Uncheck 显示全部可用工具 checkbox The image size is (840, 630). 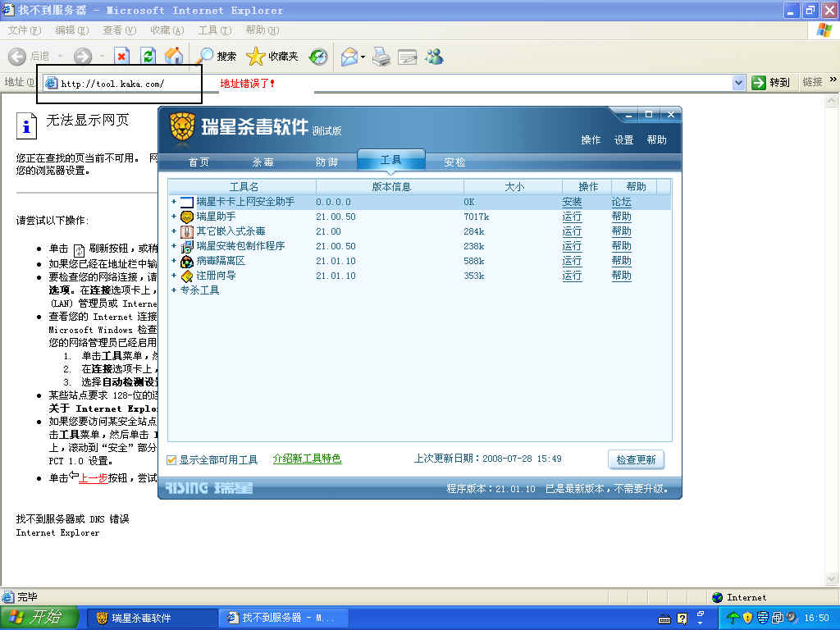[172, 459]
